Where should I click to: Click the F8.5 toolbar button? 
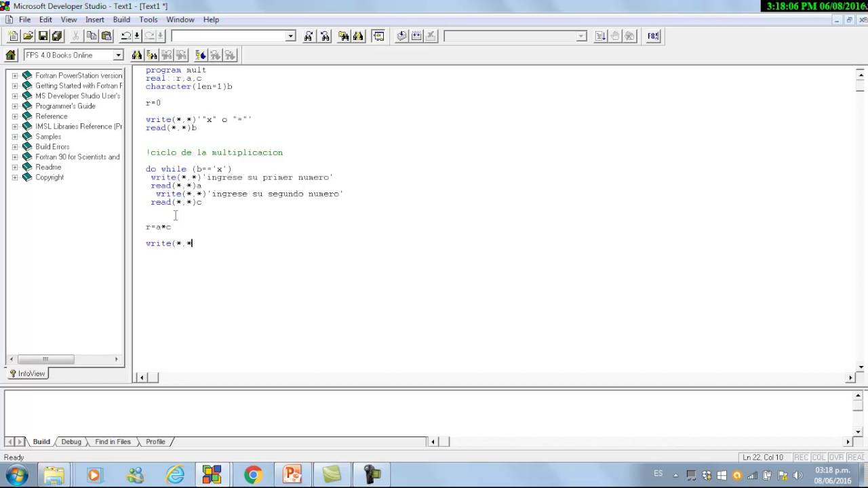click(x=653, y=36)
